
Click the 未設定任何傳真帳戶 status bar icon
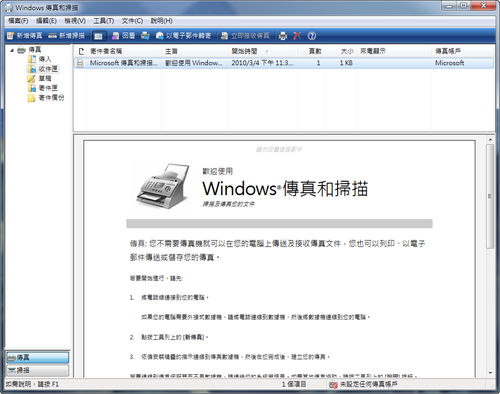coord(333,385)
